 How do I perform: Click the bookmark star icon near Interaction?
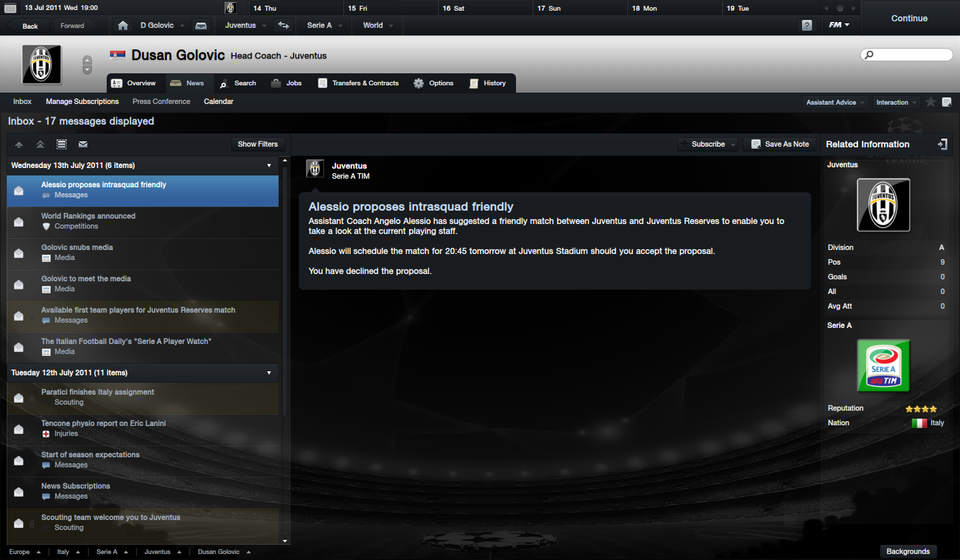click(x=931, y=102)
